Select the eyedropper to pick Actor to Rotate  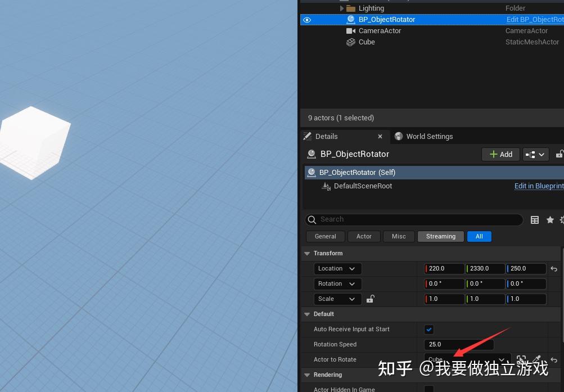536,359
